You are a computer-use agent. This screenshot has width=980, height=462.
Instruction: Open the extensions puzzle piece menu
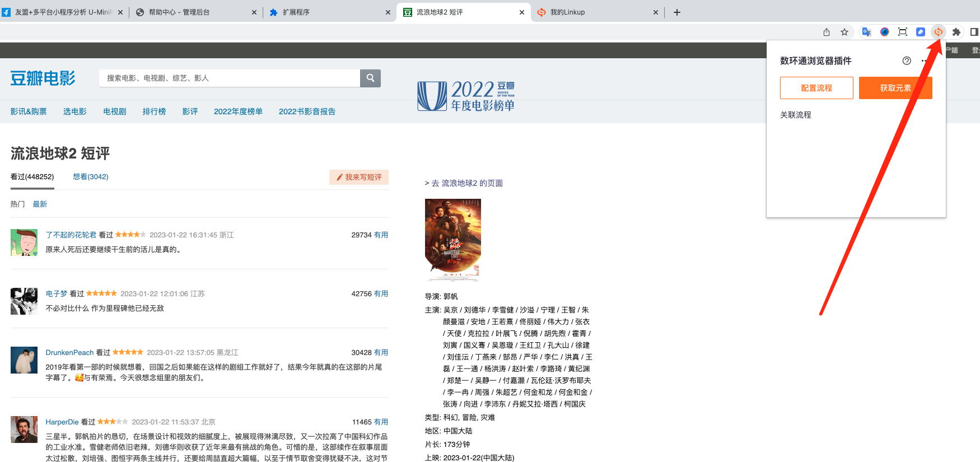pos(956,32)
